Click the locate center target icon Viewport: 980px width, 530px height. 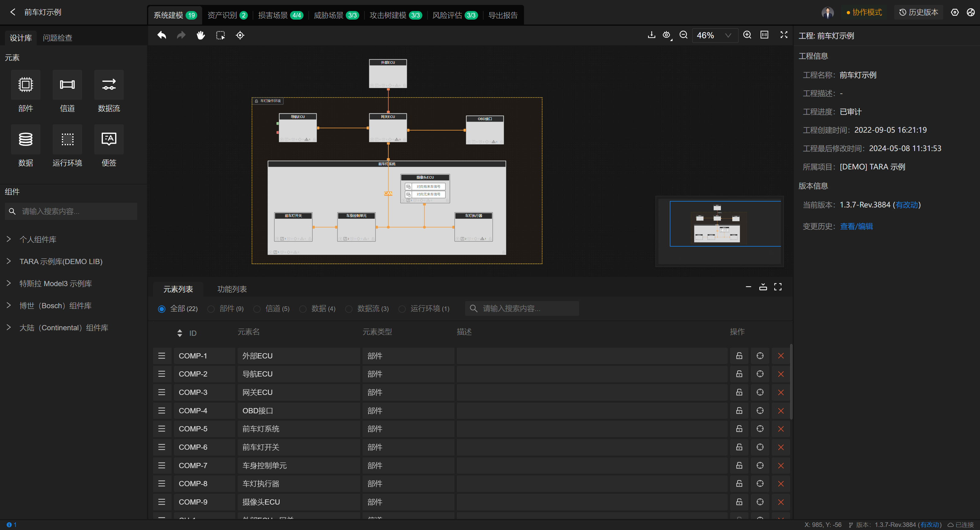click(x=240, y=35)
